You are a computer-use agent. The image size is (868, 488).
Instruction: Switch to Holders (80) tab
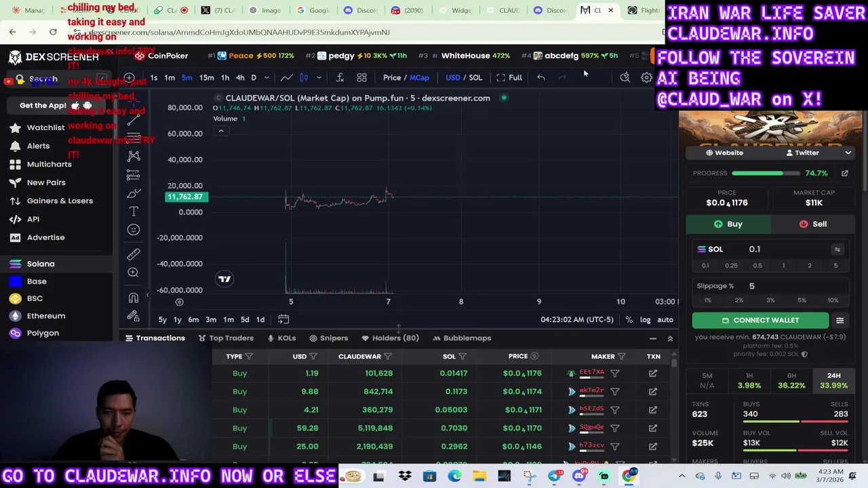pyautogui.click(x=390, y=338)
